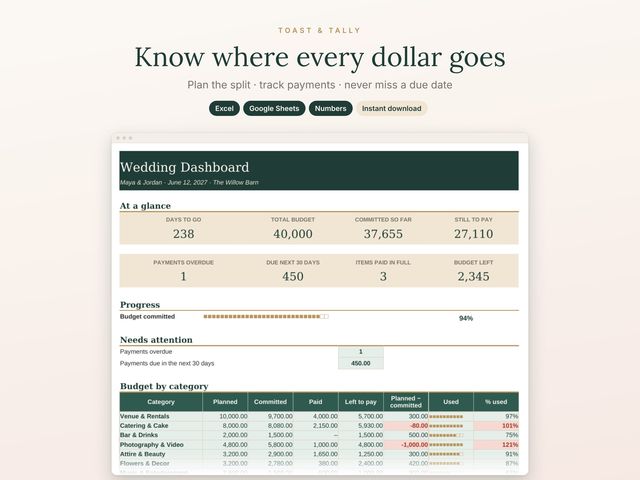Click the 'Maya & Jordan' subtitle line

pos(189,182)
